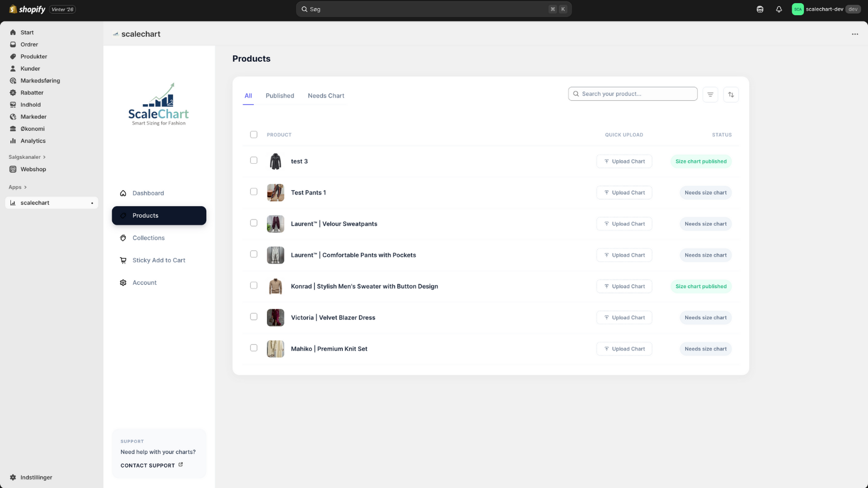868x488 pixels.
Task: Tick the select-all checkbox in the table header
Action: [254, 134]
